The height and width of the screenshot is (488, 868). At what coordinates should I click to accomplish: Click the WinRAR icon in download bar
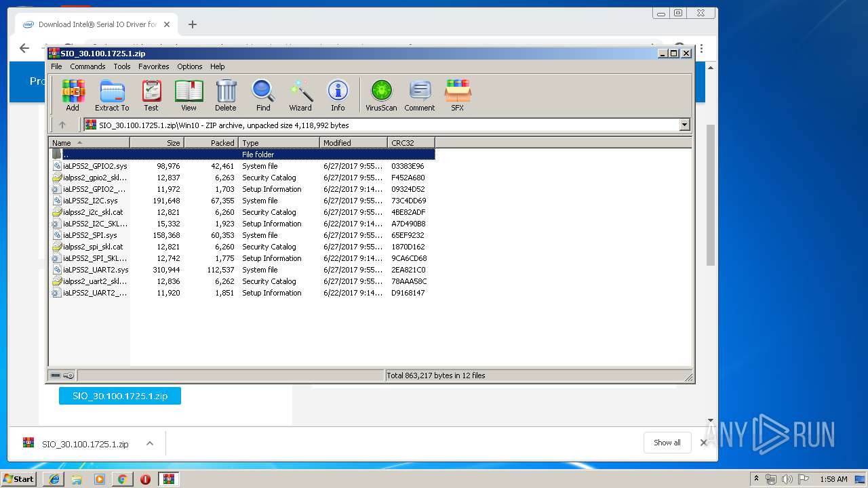click(x=28, y=443)
